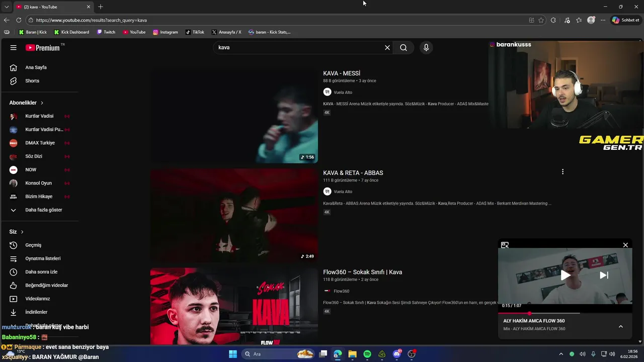This screenshot has height=362, width=644.
Task: Start voice search with the microphone
Action: click(426, 47)
